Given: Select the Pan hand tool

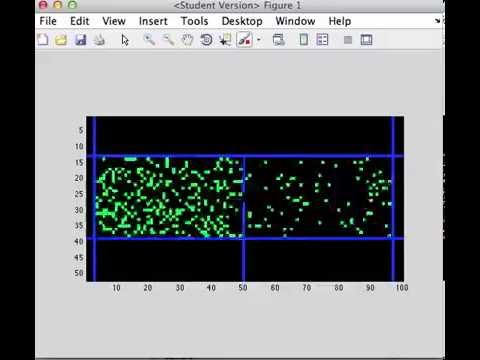Looking at the screenshot, I should [x=187, y=40].
